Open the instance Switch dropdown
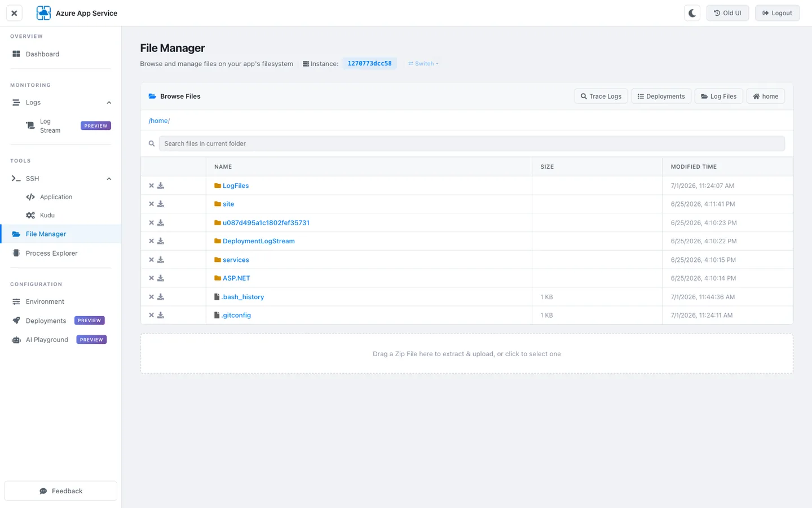Image resolution: width=812 pixels, height=508 pixels. click(423, 64)
